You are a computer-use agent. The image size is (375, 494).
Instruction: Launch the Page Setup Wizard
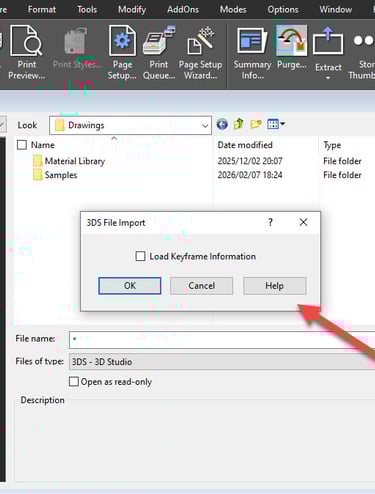tap(200, 53)
